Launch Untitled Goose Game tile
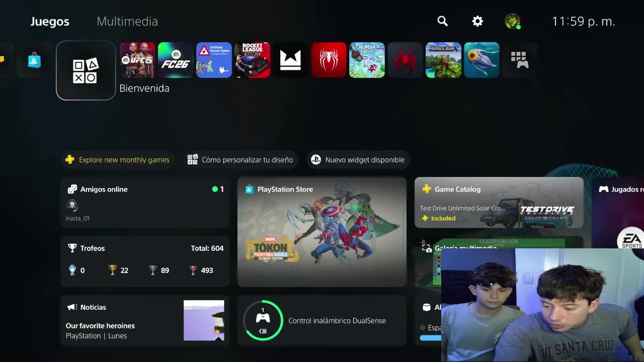Viewport: 644px width, 362px height. point(214,60)
